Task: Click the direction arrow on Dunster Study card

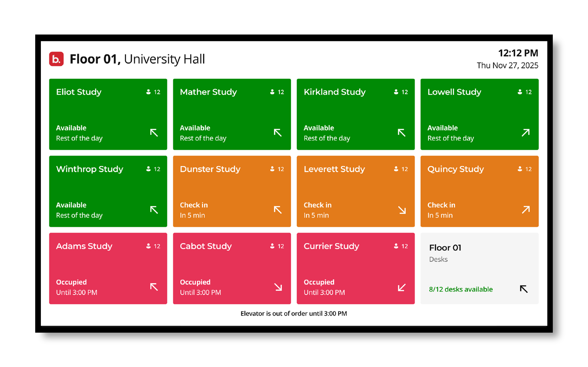Action: [278, 210]
